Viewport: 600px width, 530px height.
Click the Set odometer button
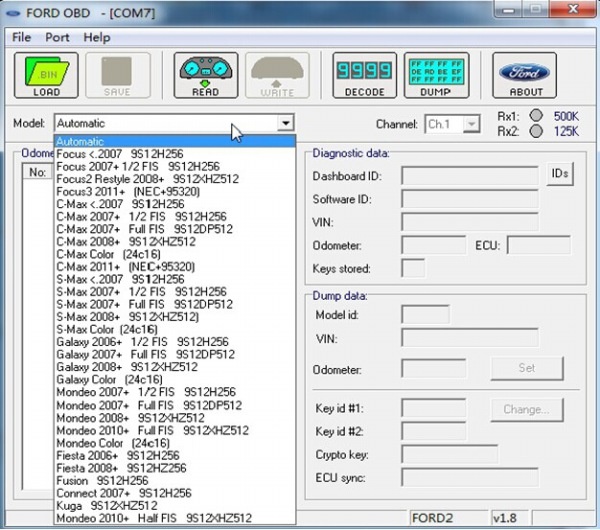coord(527,368)
